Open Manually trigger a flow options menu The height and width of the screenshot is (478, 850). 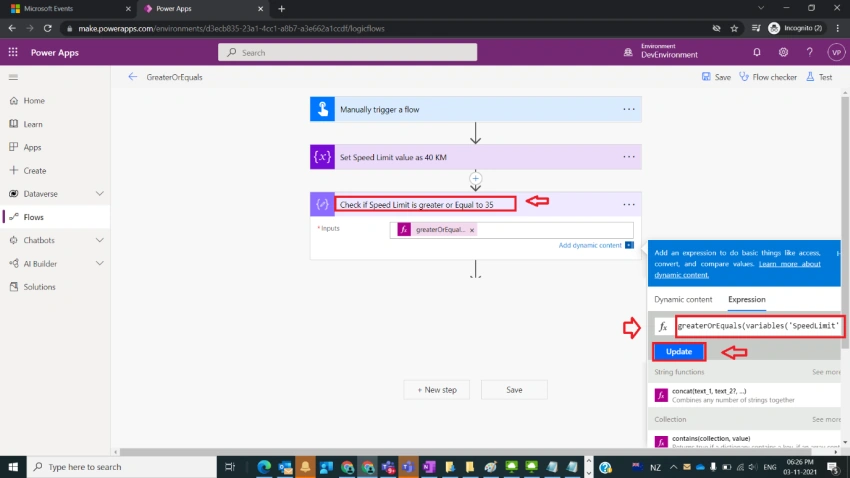click(629, 109)
